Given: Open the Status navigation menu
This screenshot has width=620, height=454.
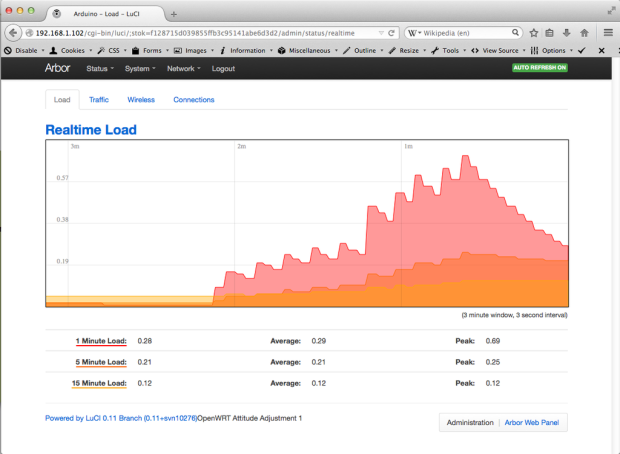Looking at the screenshot, I should click(100, 68).
